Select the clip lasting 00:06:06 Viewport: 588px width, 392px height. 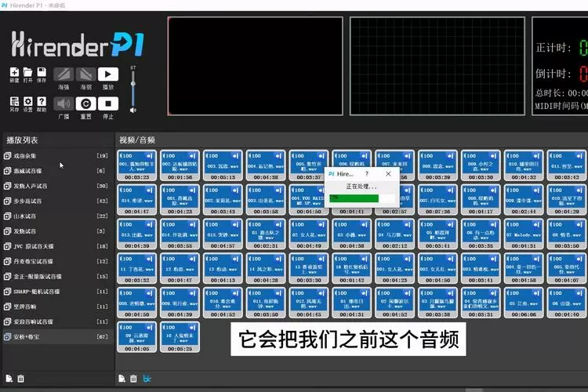click(x=524, y=303)
